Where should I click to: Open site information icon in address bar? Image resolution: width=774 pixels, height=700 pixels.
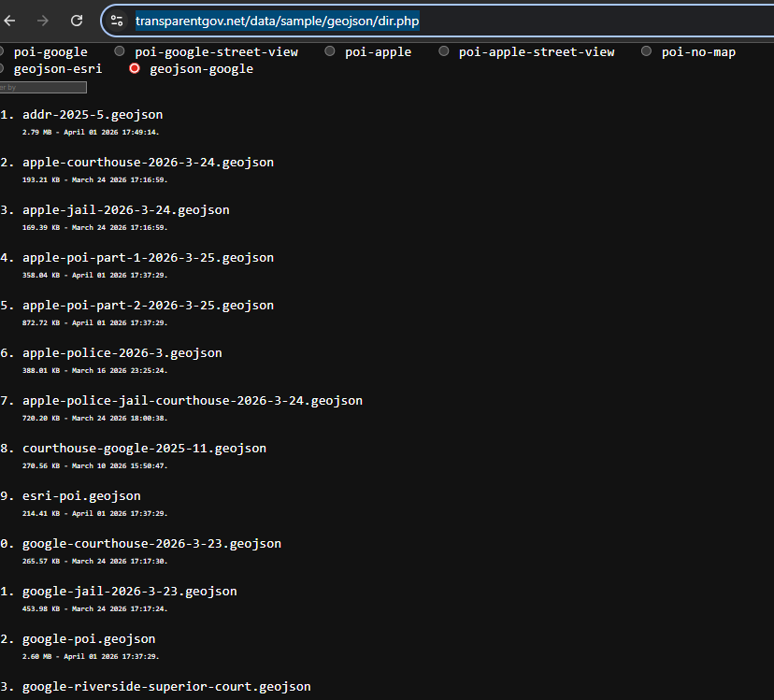coord(117,21)
